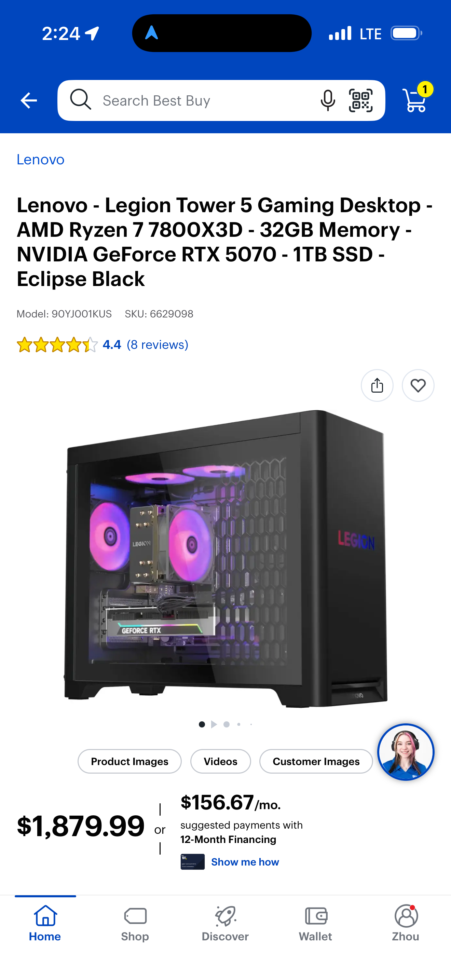This screenshot has height=980, width=451.
Task: Tap the microphone voice search icon
Action: click(x=327, y=100)
